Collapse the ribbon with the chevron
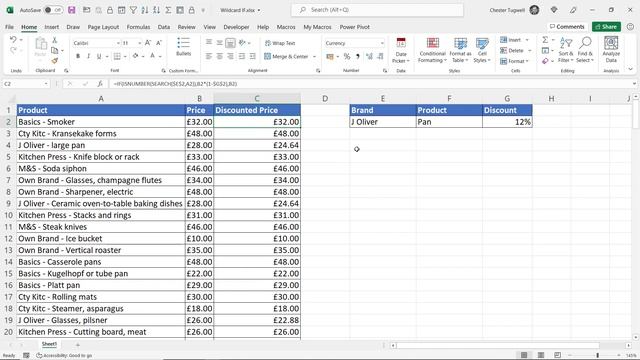Viewport: 640px width, 360px height. click(x=631, y=69)
